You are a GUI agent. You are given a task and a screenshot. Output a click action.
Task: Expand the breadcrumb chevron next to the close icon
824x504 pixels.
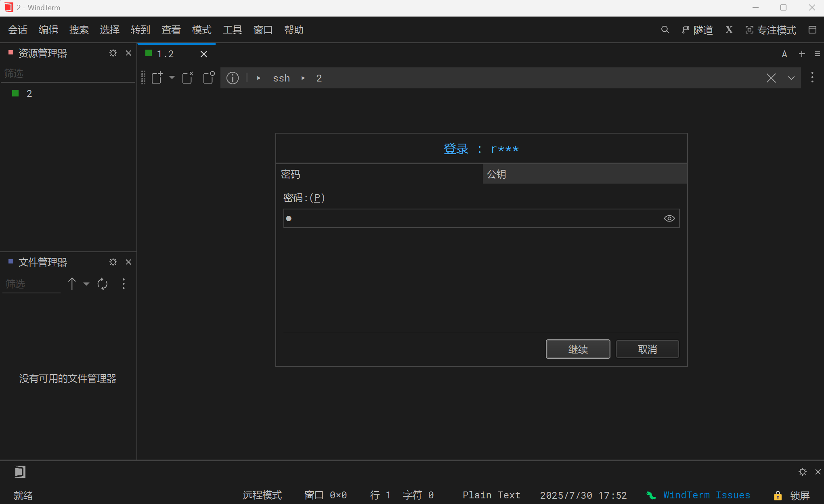pyautogui.click(x=791, y=78)
